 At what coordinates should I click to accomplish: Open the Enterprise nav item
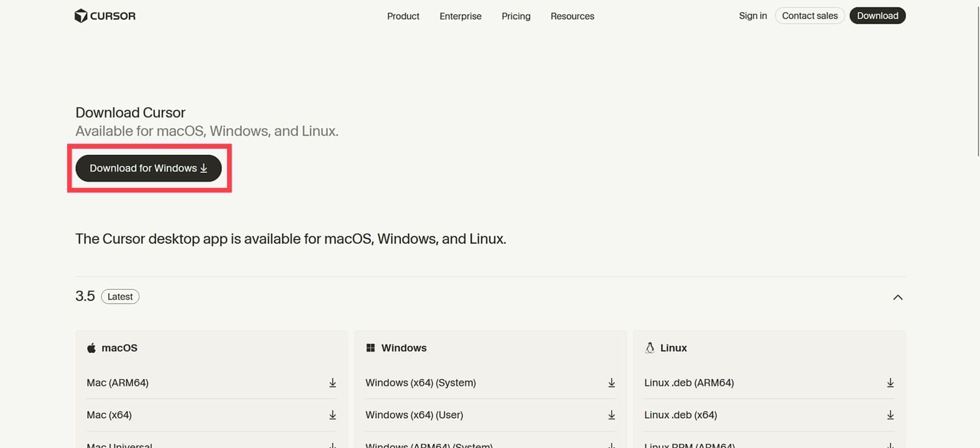point(460,16)
